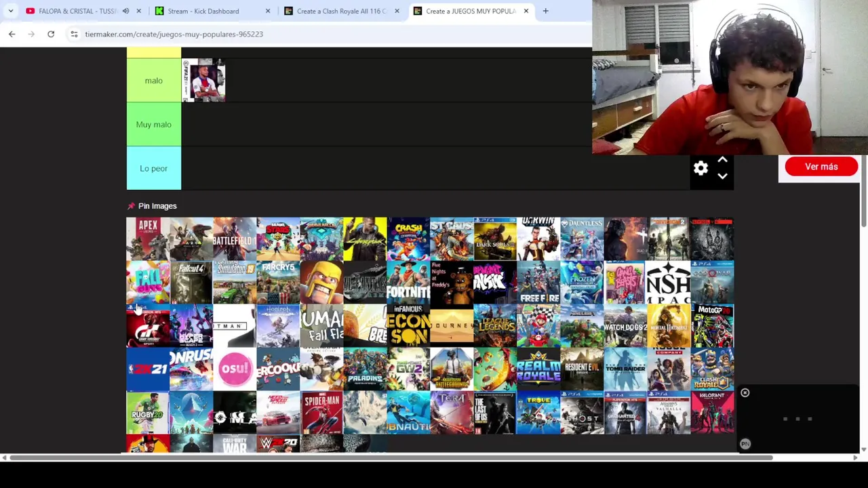
Task: Close the JUEGOS MUY POPULARES tab
Action: [526, 11]
